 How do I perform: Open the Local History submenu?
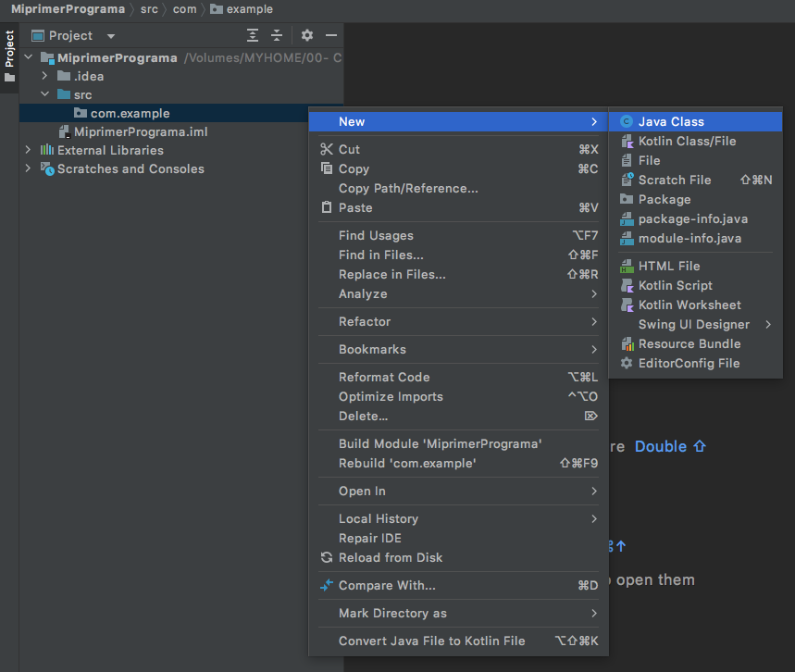pos(458,519)
